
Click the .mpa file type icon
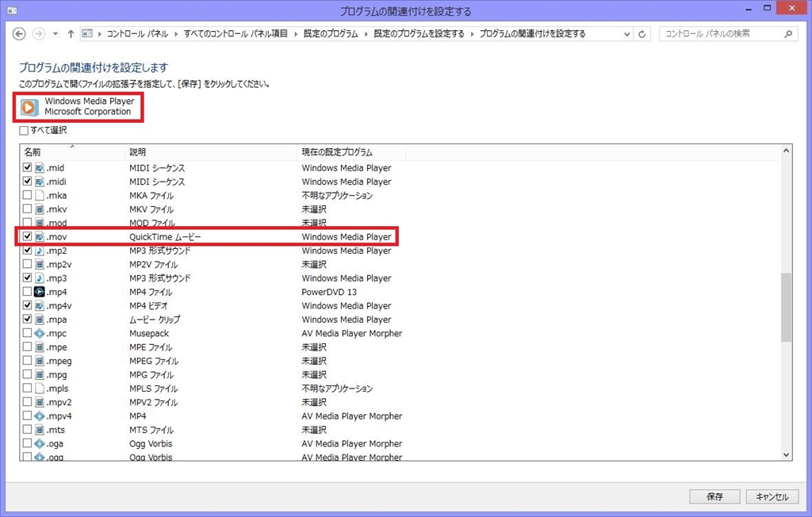point(40,319)
